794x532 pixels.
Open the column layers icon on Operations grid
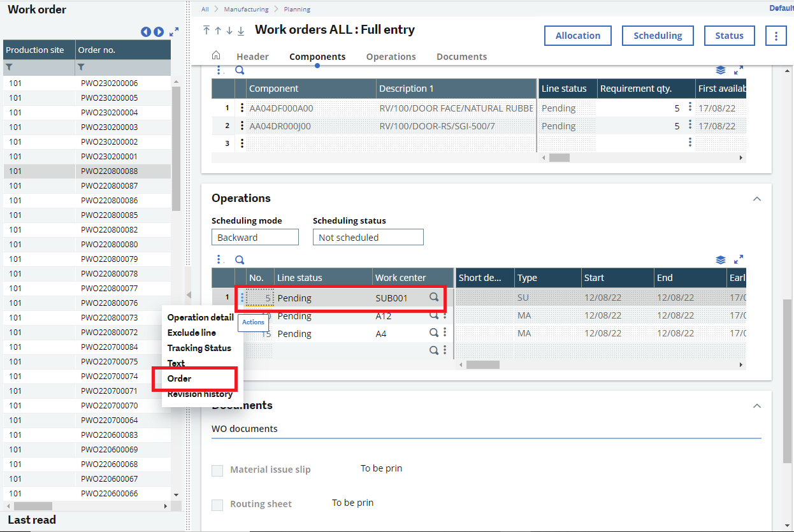[x=721, y=260]
